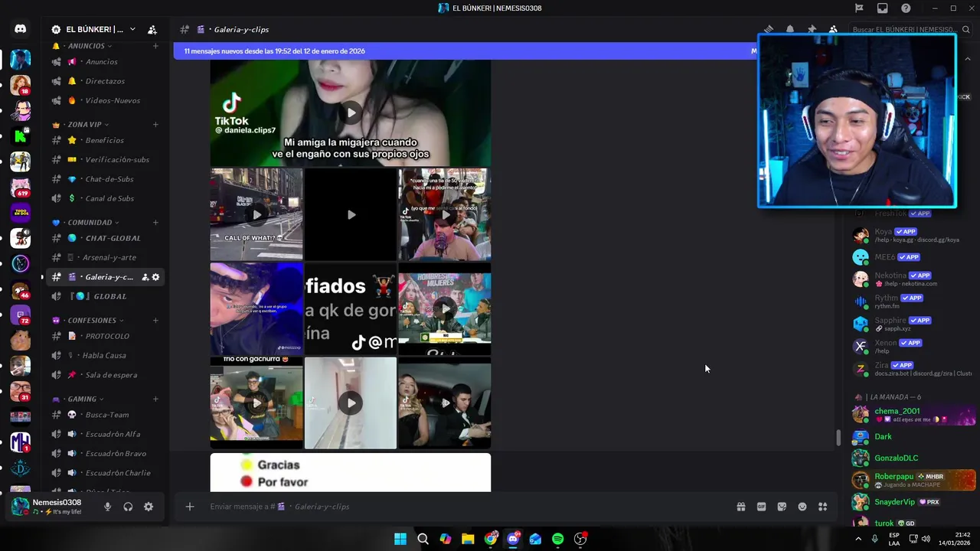Open MEE6 app bot profile
Viewport: 980px width, 551px height.
913,257
